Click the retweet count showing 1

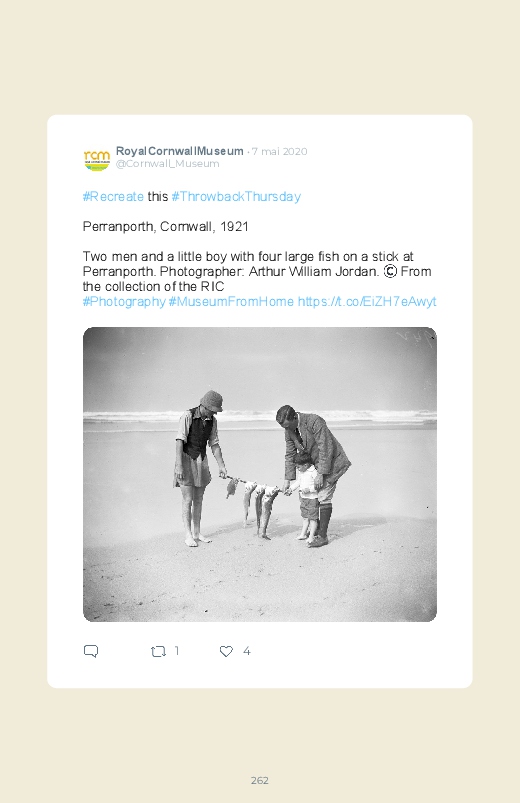coord(177,650)
